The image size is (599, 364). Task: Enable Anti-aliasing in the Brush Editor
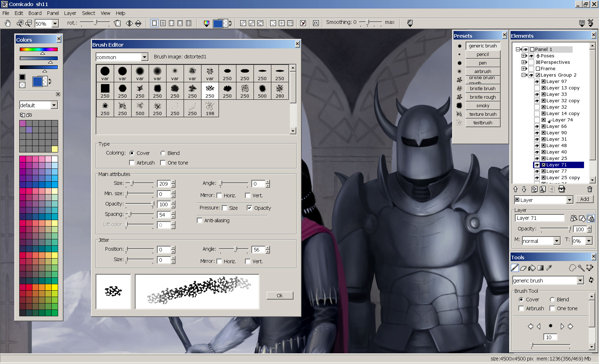pyautogui.click(x=200, y=220)
